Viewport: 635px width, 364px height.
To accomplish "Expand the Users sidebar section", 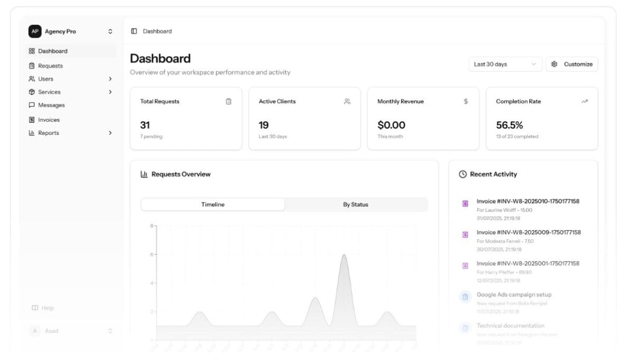I will 111,78.
